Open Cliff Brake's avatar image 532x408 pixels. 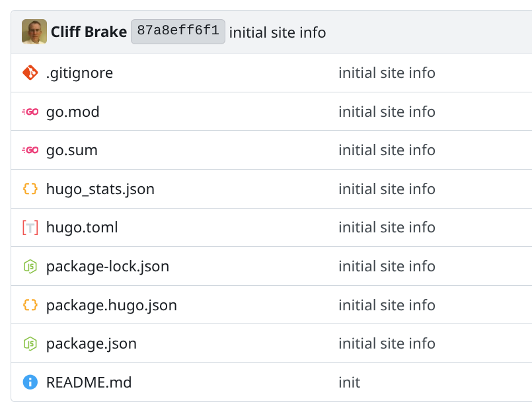click(34, 32)
